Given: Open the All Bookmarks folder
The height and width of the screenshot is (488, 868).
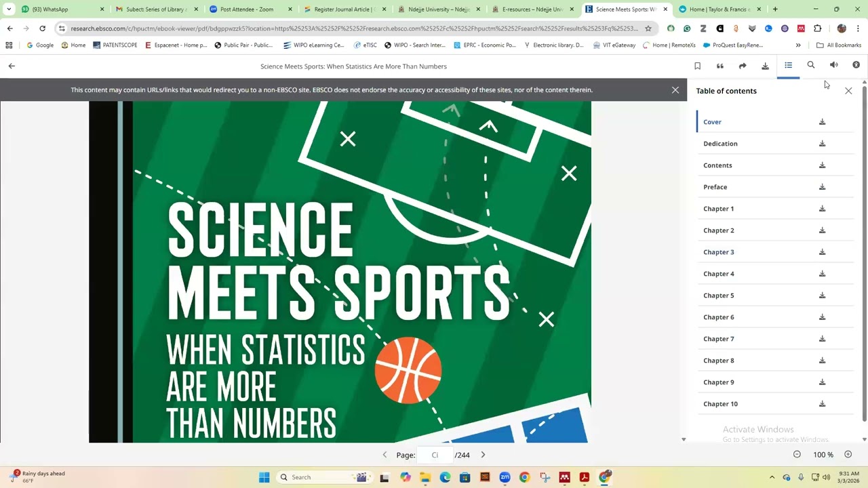Looking at the screenshot, I should (x=839, y=45).
